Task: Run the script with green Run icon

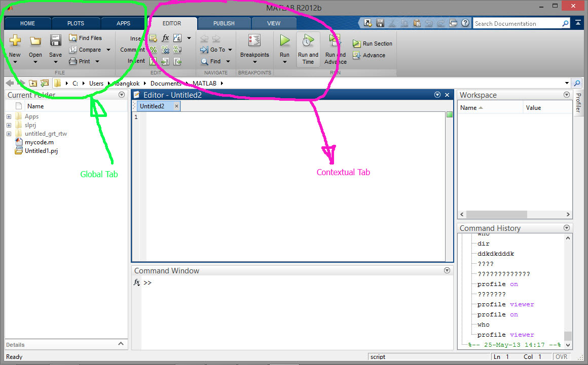Action: click(285, 40)
